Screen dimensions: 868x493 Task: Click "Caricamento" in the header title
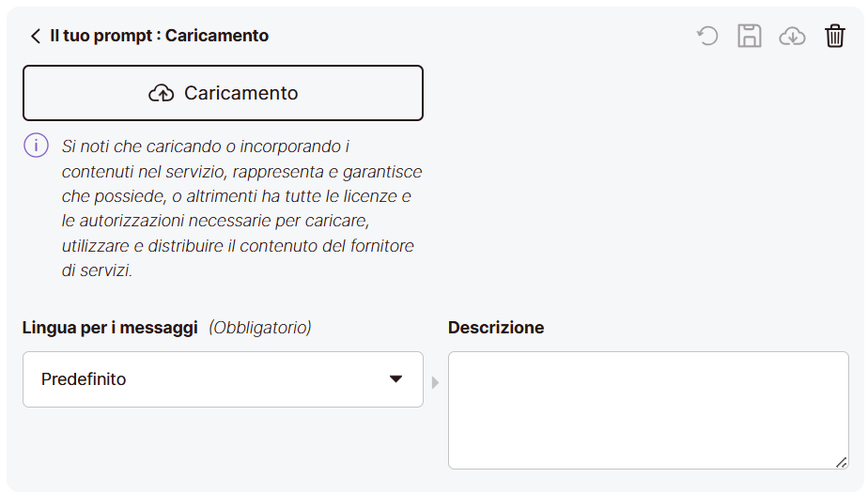coord(217,36)
